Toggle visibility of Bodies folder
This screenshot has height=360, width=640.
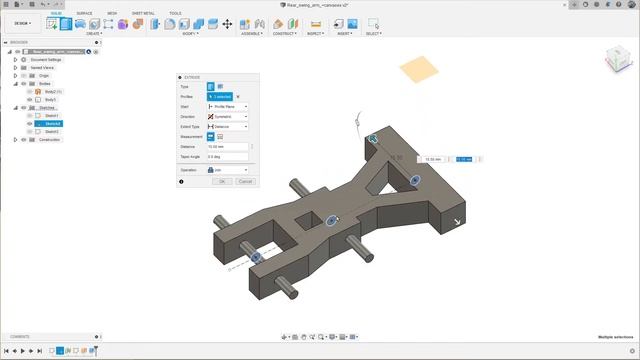[x=24, y=84]
